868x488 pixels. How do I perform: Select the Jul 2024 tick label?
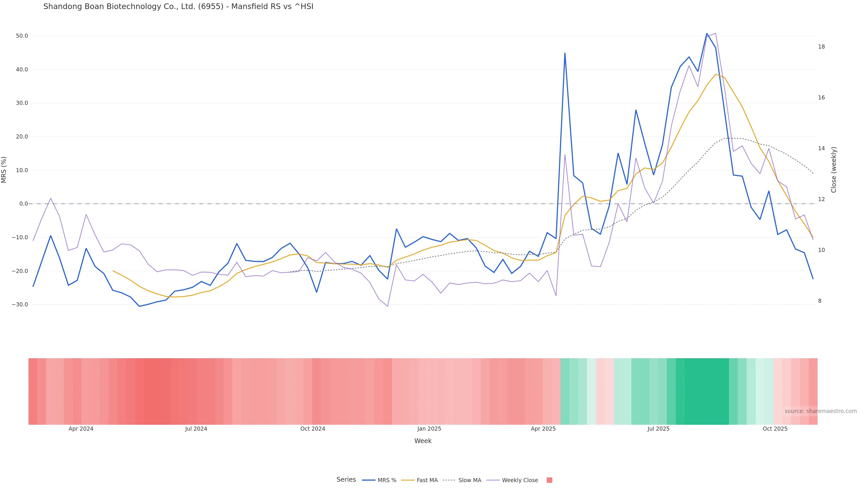[196, 429]
